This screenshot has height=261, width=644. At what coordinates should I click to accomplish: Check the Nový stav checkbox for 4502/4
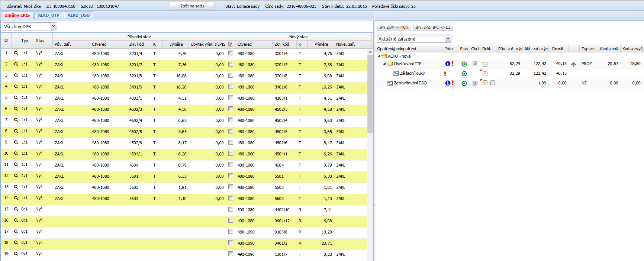point(231,120)
